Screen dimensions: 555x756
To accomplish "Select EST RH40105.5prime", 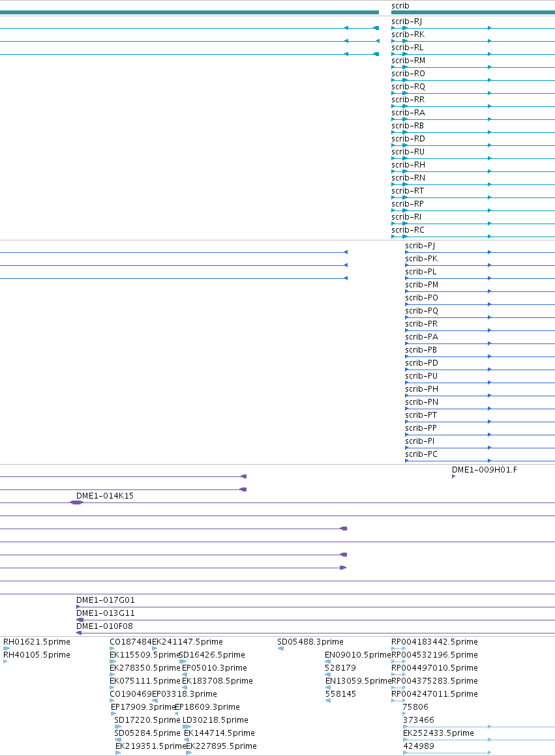I will (x=37, y=655).
